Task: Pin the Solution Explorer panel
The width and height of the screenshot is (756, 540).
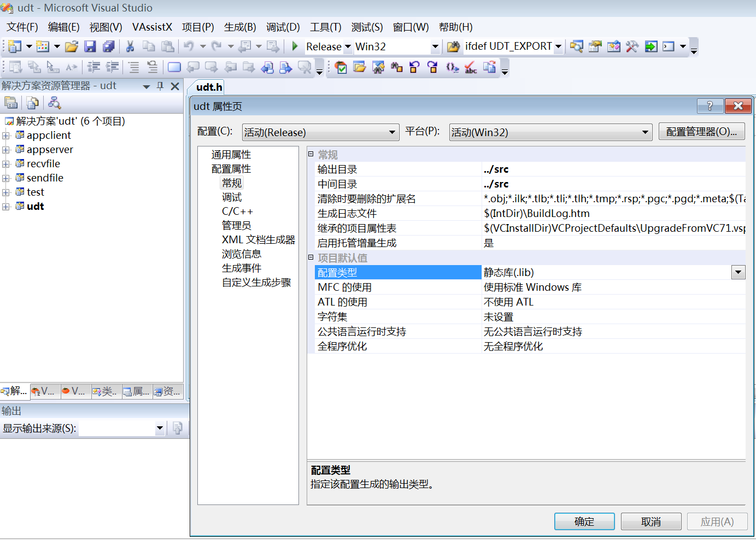Action: pyautogui.click(x=160, y=86)
